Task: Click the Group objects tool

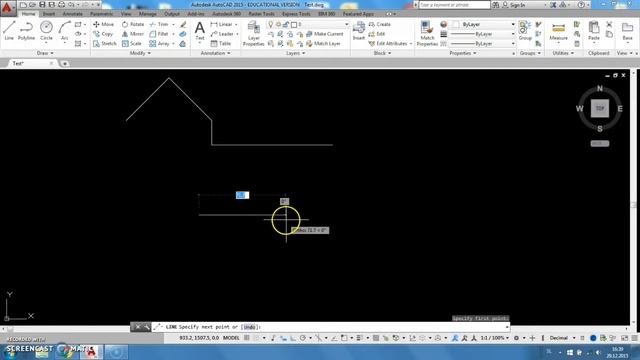Action: tap(525, 31)
